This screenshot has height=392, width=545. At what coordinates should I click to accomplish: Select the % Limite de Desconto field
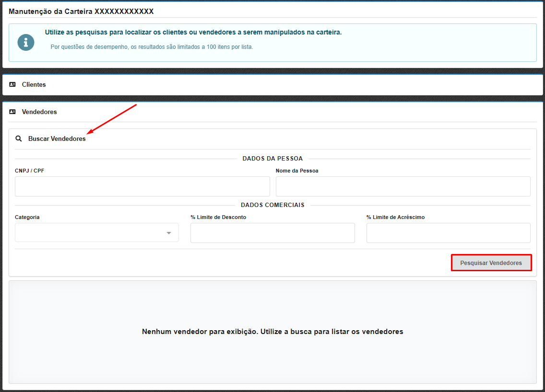272,233
